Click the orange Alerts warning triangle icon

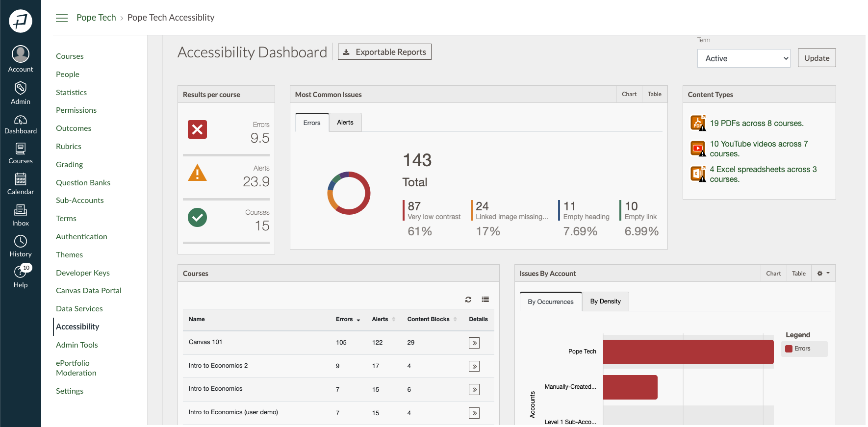click(x=197, y=173)
